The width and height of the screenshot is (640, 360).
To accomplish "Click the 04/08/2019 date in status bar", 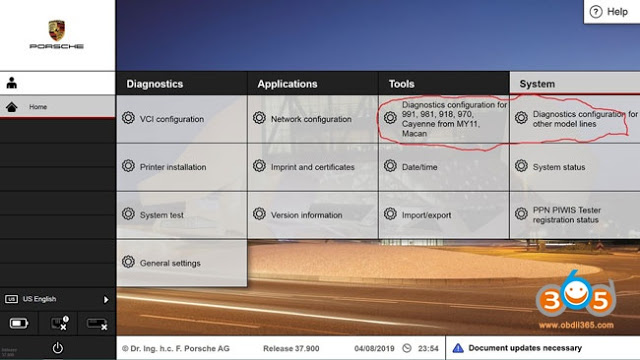I will click(x=374, y=349).
